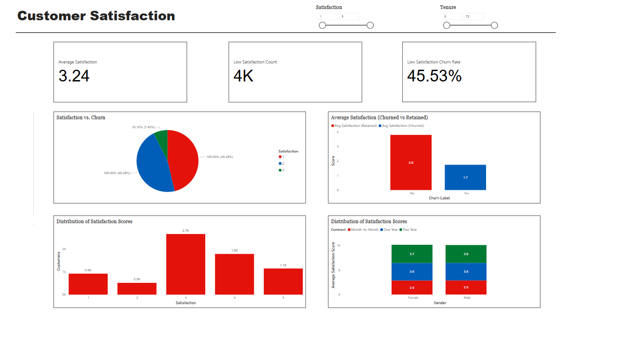Click Male's green Two Year segment

(x=466, y=254)
